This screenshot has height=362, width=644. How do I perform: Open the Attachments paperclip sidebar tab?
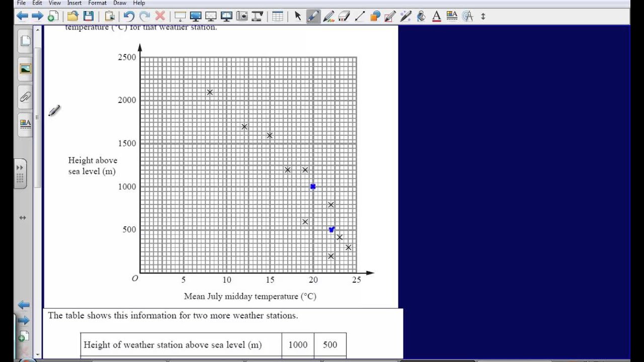[x=25, y=97]
